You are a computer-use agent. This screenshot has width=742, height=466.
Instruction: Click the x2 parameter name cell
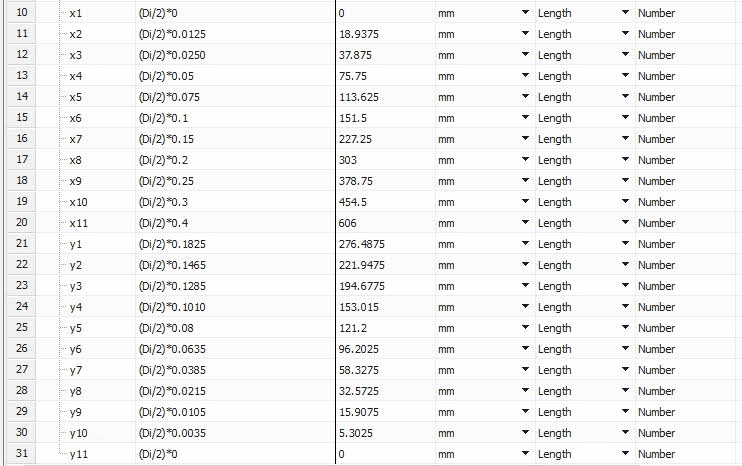coord(77,34)
